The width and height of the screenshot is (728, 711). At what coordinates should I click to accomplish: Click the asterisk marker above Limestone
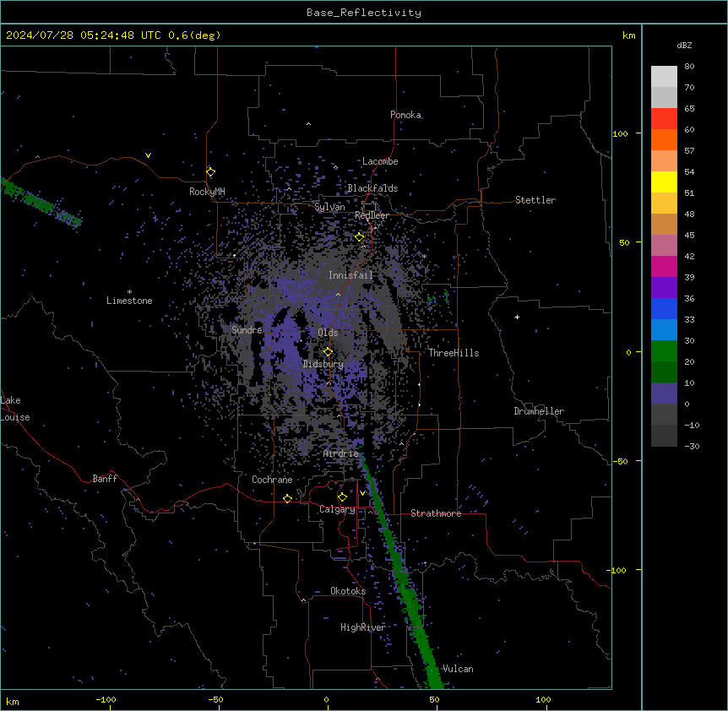coord(129,292)
